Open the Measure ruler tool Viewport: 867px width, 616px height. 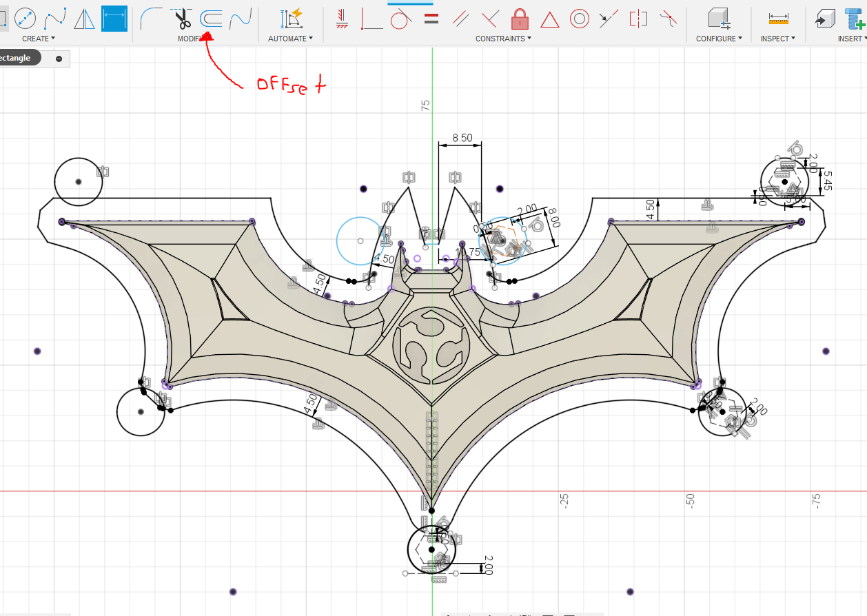tap(778, 19)
